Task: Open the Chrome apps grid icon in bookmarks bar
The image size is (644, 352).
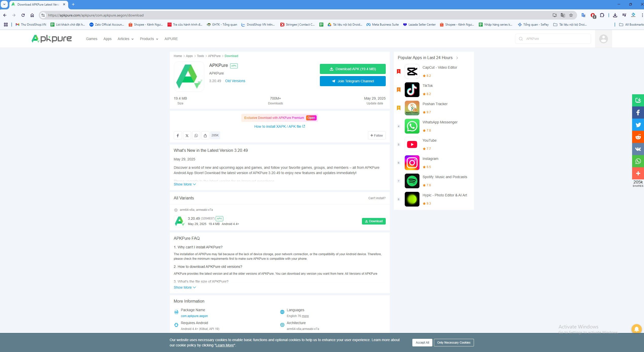Action: (x=6, y=25)
